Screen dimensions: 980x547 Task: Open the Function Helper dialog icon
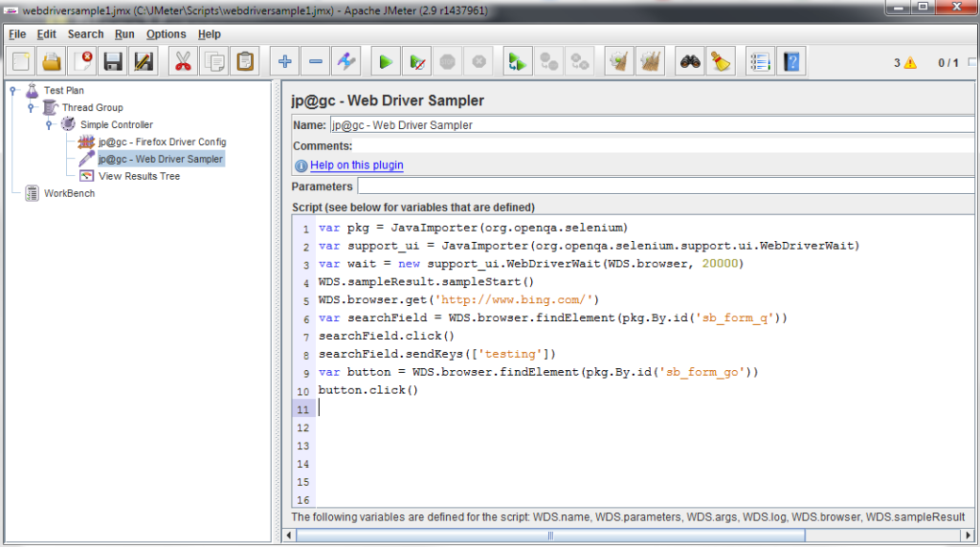point(760,62)
